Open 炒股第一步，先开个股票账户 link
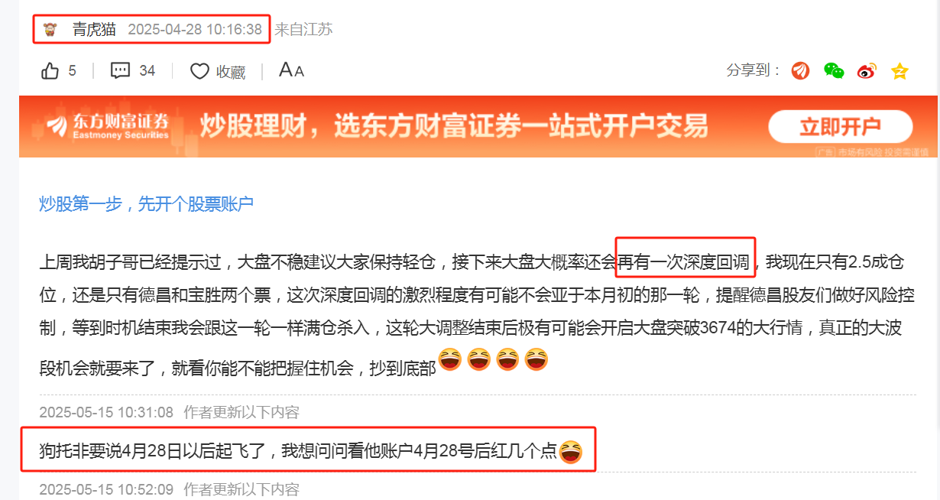The width and height of the screenshot is (940, 500). point(146,204)
